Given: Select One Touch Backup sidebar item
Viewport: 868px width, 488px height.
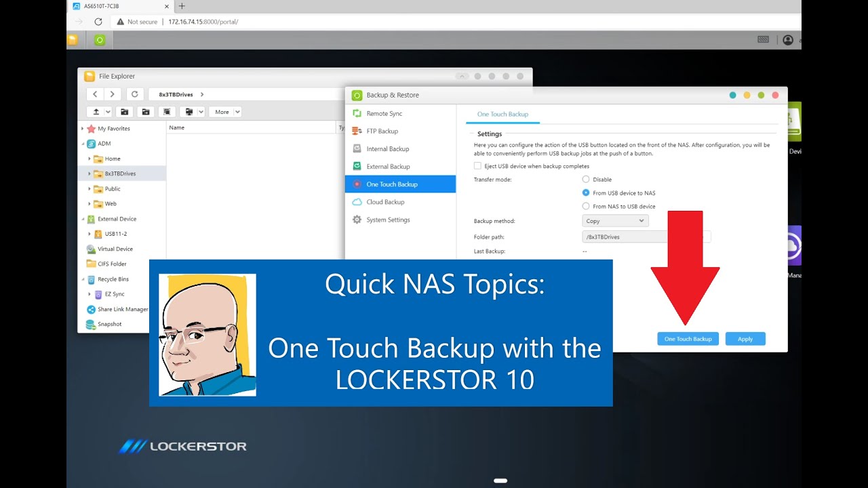Looking at the screenshot, I should click(x=400, y=184).
